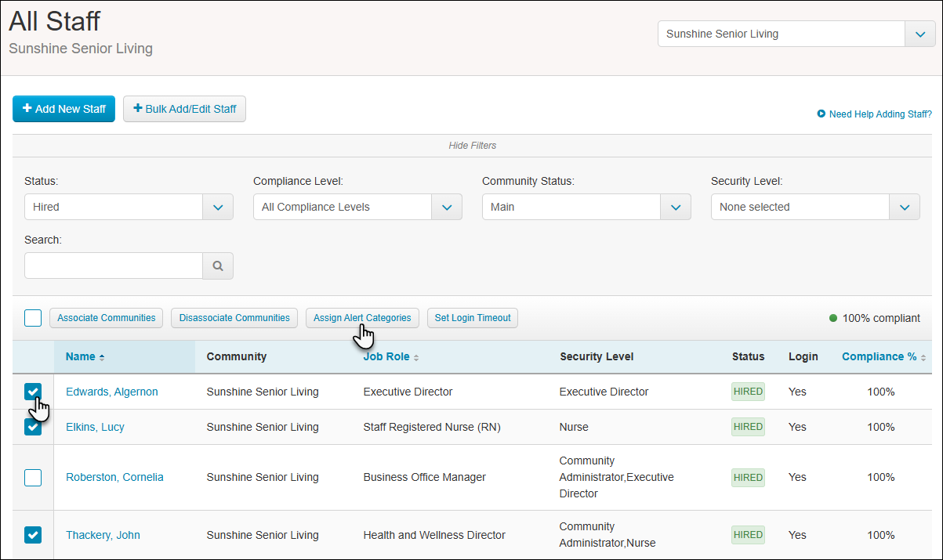The image size is (943, 560).
Task: Click the Health and Wellness Director cell
Action: click(x=434, y=535)
